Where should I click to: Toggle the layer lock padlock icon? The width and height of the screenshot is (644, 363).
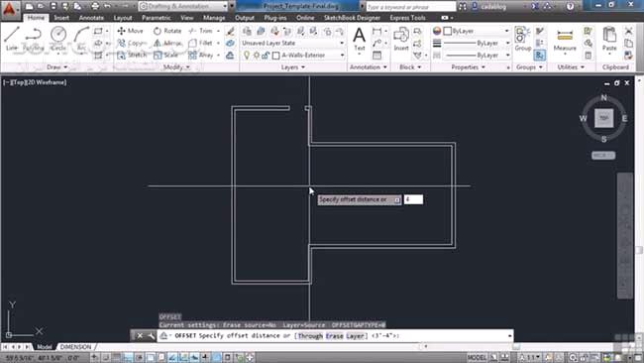click(x=266, y=56)
